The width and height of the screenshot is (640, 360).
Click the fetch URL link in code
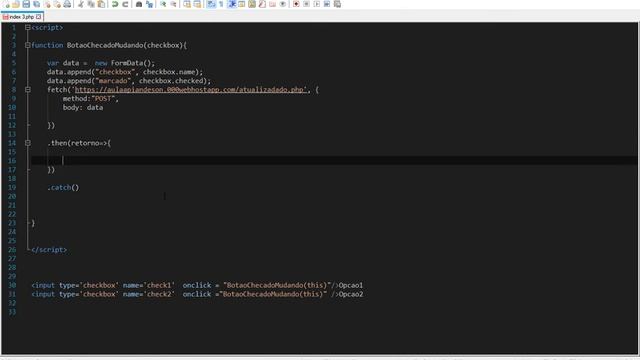(190, 89)
